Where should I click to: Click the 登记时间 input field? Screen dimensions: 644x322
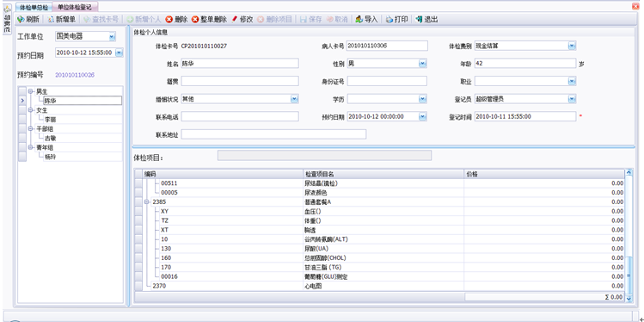[525, 116]
